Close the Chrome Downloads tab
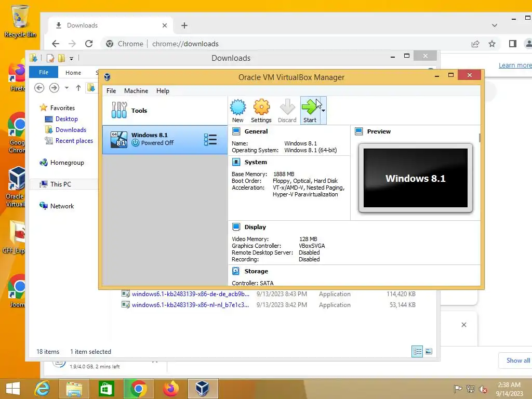Viewport: 532px width, 399px height. click(165, 25)
